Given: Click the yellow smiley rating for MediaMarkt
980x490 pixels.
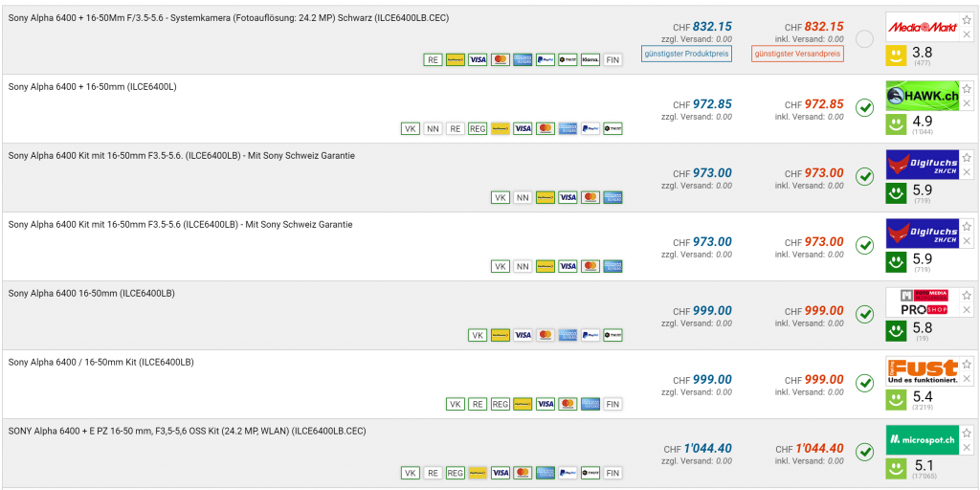Looking at the screenshot, I should [x=895, y=55].
